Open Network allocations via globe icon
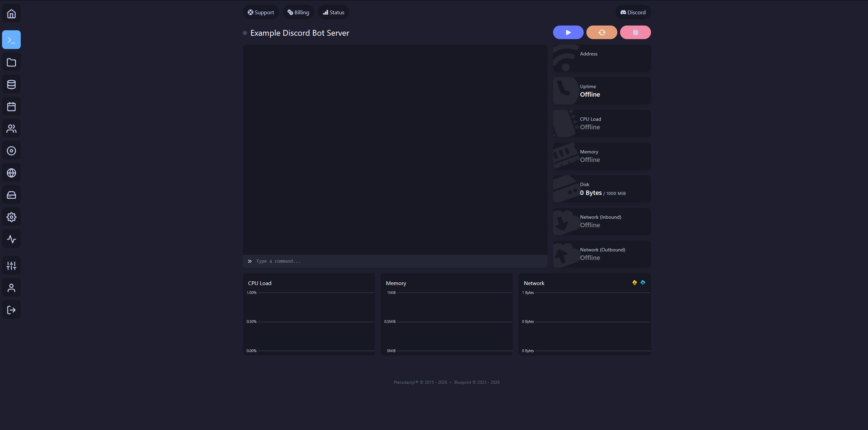Image resolution: width=868 pixels, height=430 pixels. (x=11, y=172)
